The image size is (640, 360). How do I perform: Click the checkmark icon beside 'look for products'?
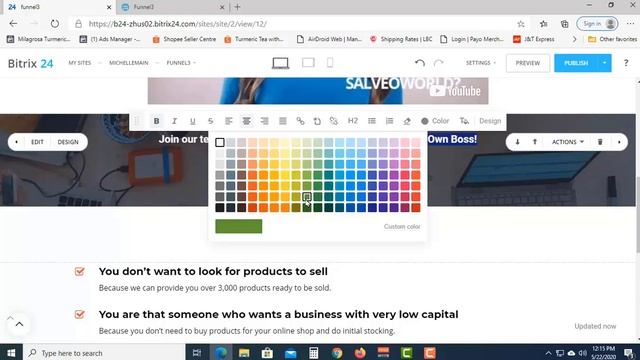point(80,271)
